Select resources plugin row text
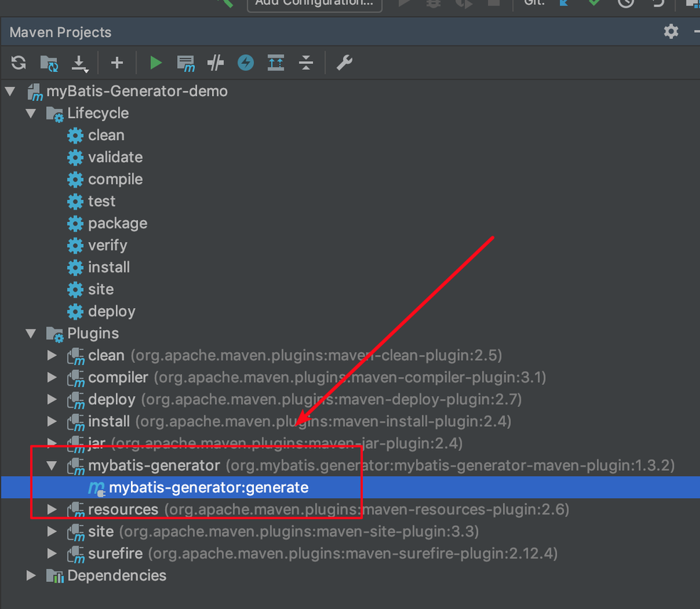This screenshot has height=609, width=700. point(329,509)
